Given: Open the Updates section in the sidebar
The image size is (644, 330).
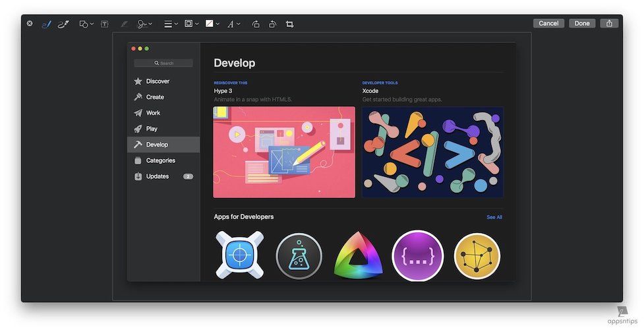Looking at the screenshot, I should click(158, 176).
